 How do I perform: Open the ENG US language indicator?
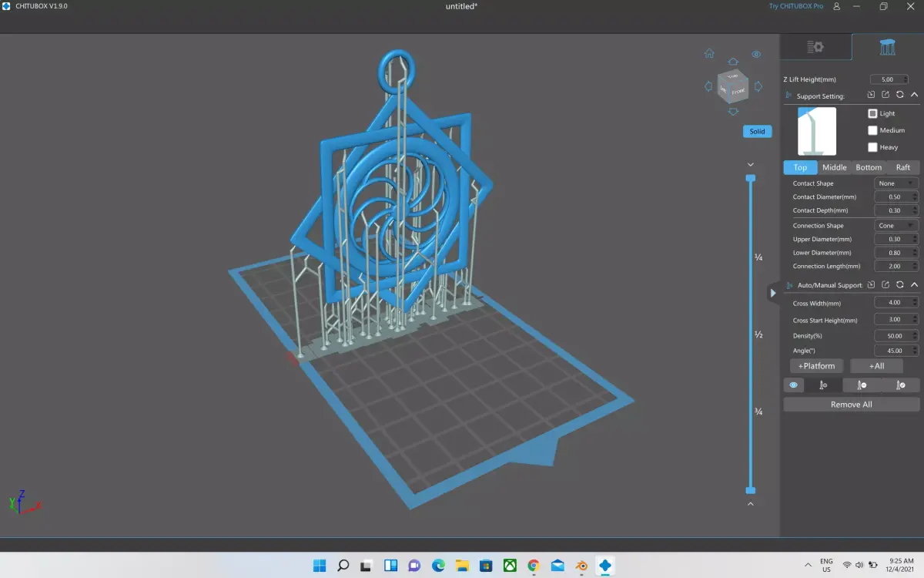coord(826,566)
